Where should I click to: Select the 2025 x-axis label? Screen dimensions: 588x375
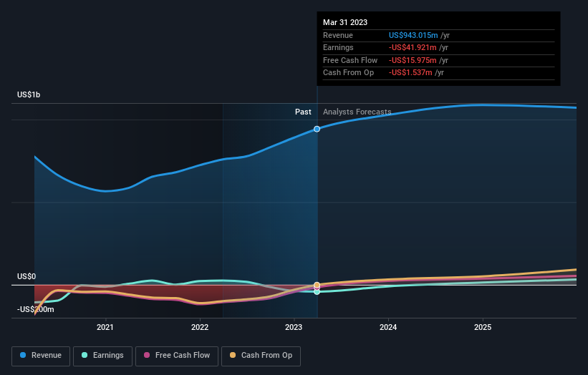483,328
